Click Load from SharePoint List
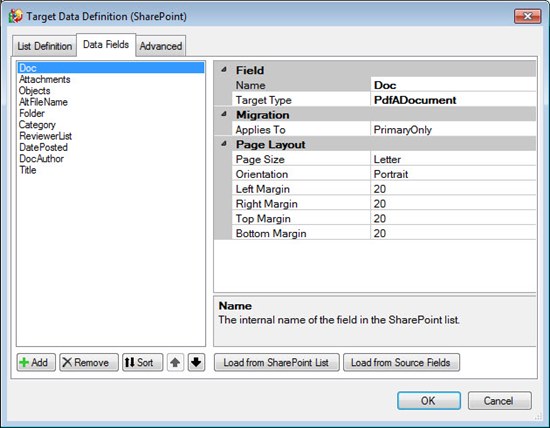550x428 pixels. click(x=276, y=362)
